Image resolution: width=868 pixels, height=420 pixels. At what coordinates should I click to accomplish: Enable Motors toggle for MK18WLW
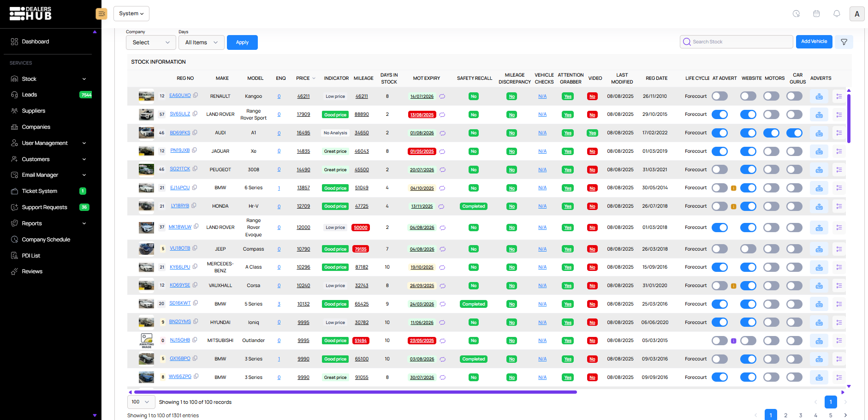coord(771,228)
